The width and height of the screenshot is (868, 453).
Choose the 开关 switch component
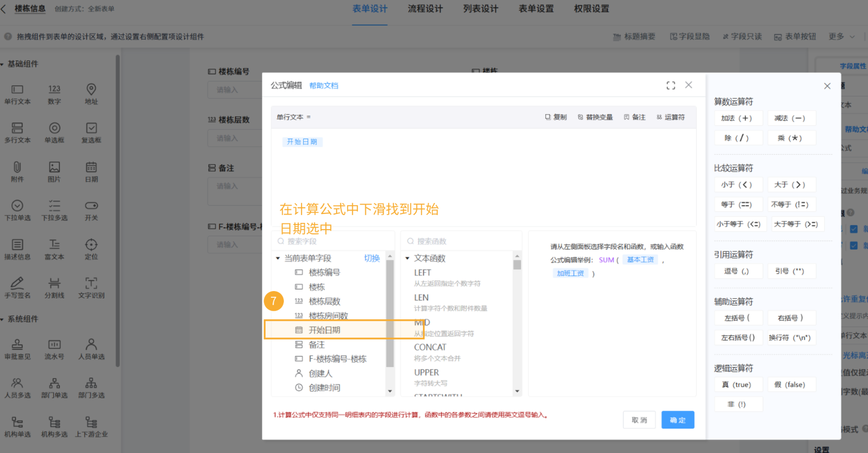pos(91,210)
